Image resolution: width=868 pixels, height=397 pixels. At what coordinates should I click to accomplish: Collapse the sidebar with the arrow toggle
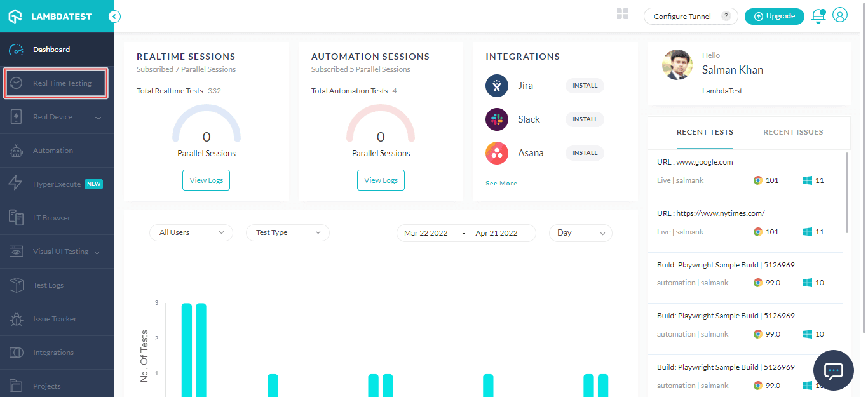click(x=114, y=17)
